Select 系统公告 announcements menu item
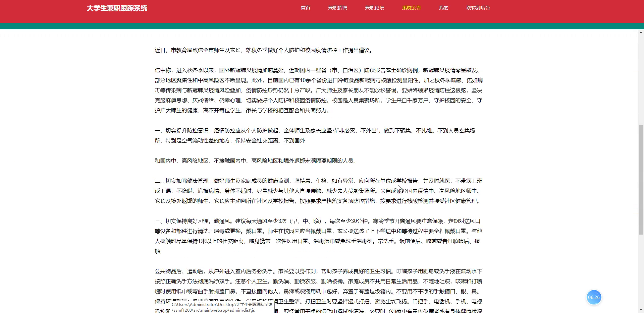 (x=411, y=8)
